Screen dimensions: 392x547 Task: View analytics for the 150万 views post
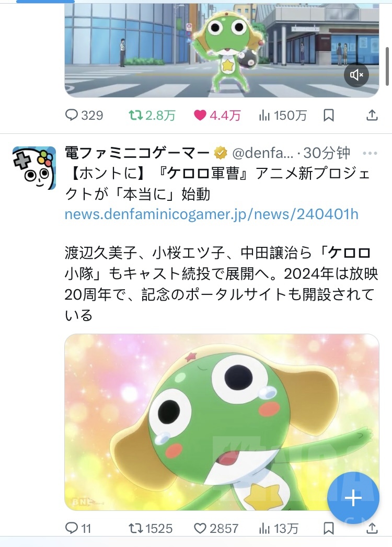282,115
